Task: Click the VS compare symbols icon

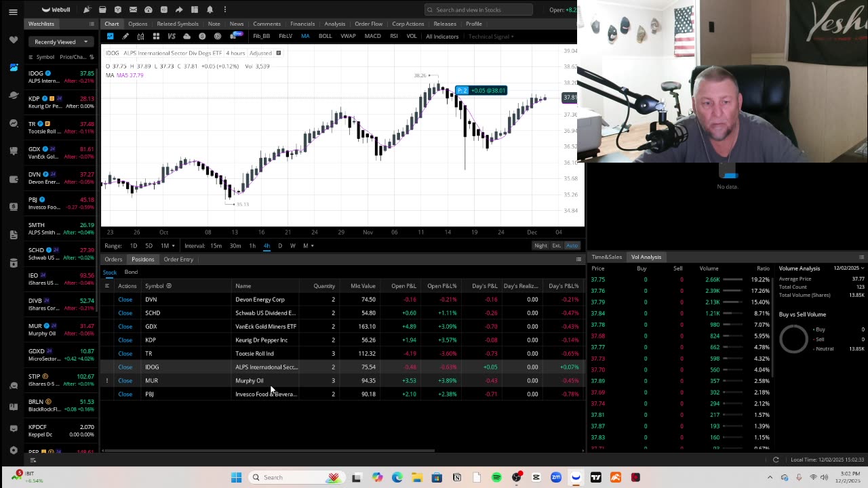Action: point(171,36)
